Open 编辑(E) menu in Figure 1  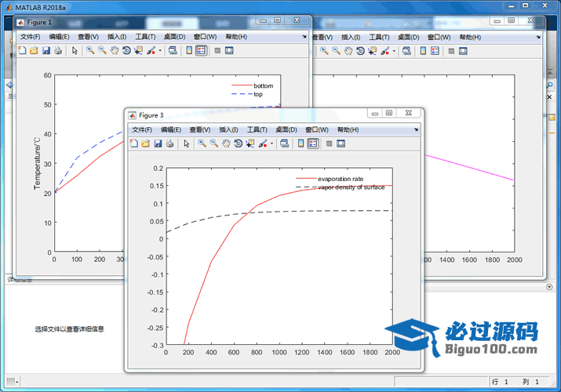59,37
